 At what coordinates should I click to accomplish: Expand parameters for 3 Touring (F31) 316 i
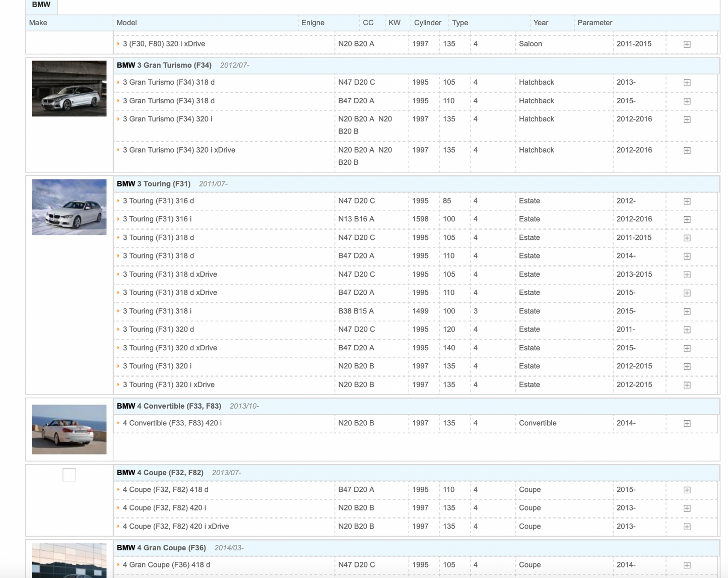687,219
